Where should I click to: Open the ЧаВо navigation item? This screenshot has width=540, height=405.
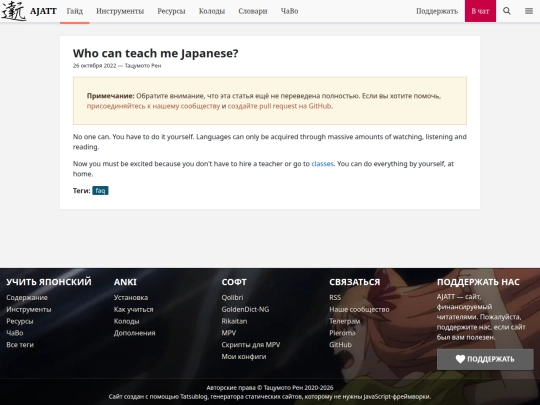point(289,11)
